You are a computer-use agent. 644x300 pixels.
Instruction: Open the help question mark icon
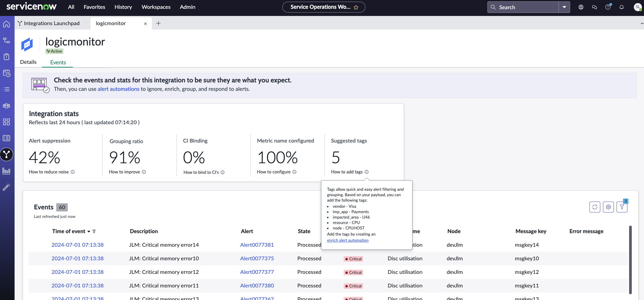[608, 7]
